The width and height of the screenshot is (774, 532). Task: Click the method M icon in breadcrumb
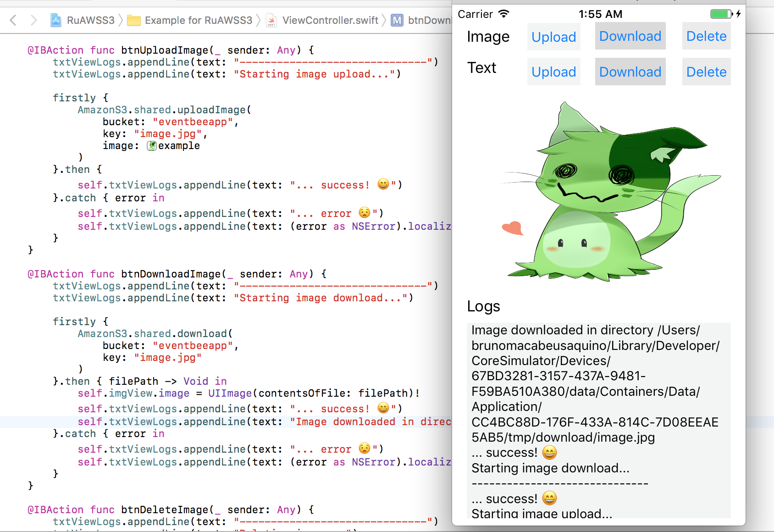[397, 20]
